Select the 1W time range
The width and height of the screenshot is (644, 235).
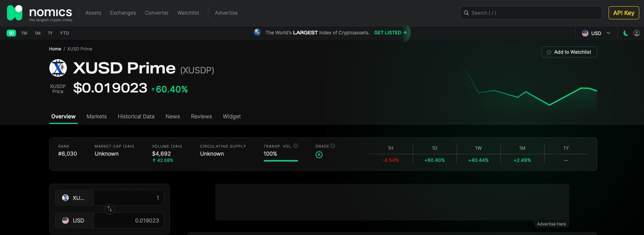[24, 33]
